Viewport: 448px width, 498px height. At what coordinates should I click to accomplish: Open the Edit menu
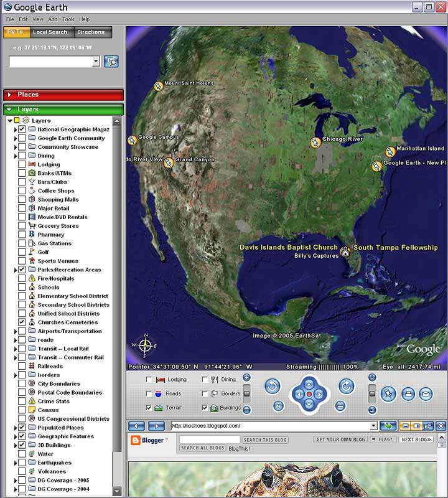pos(23,19)
